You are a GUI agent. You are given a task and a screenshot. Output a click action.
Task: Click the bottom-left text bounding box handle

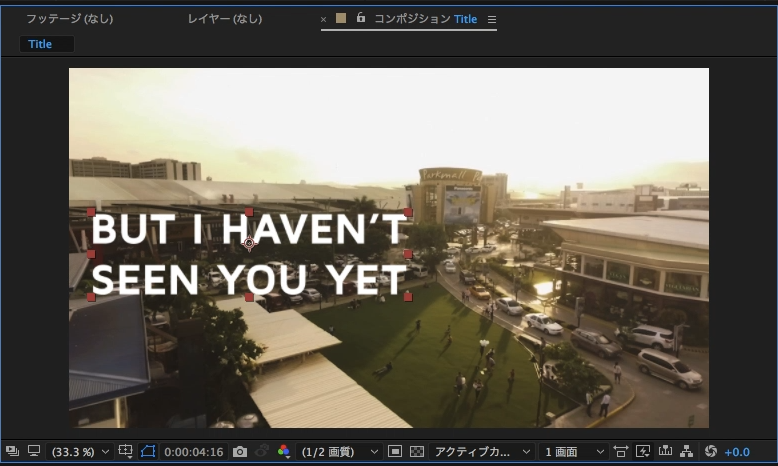point(91,297)
